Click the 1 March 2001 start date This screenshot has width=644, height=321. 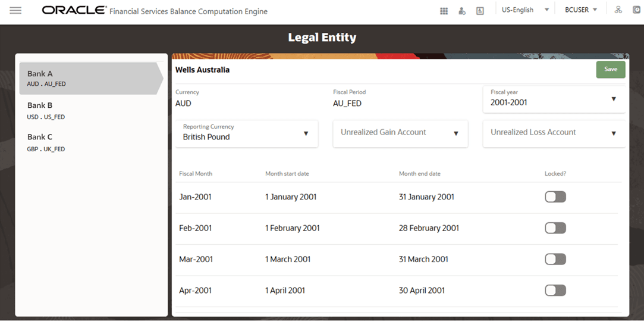coord(288,259)
